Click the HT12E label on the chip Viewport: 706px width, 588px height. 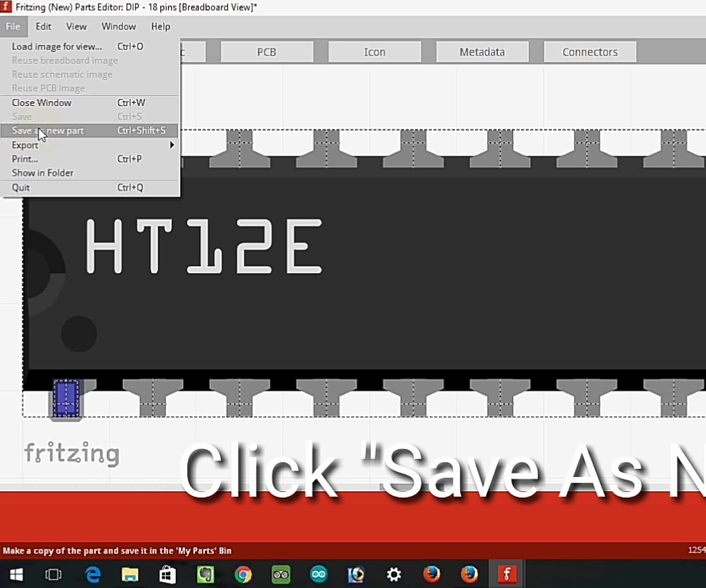[x=204, y=246]
